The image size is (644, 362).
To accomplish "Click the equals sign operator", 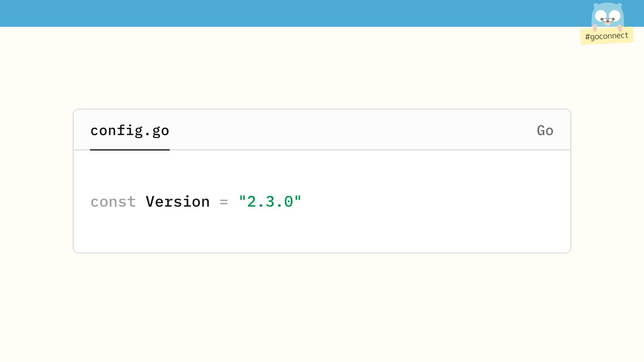I will (x=224, y=202).
